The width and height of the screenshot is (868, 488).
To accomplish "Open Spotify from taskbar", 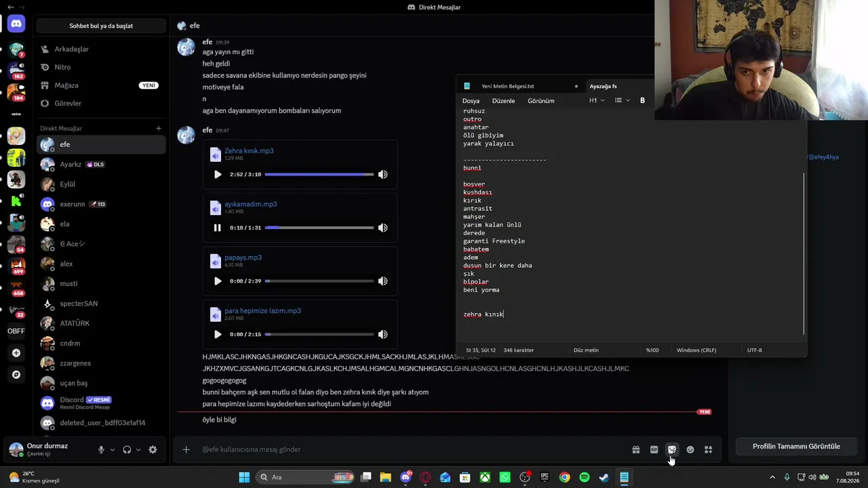I will tap(585, 477).
